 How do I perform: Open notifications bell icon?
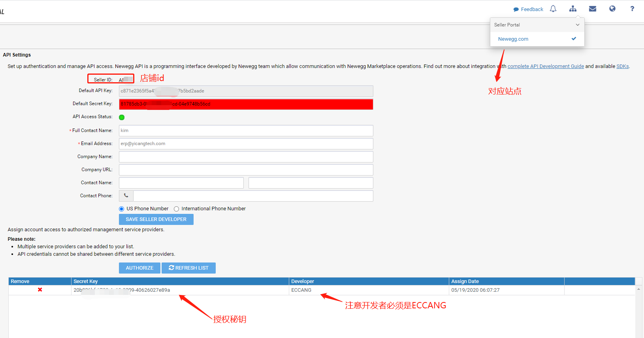553,9
